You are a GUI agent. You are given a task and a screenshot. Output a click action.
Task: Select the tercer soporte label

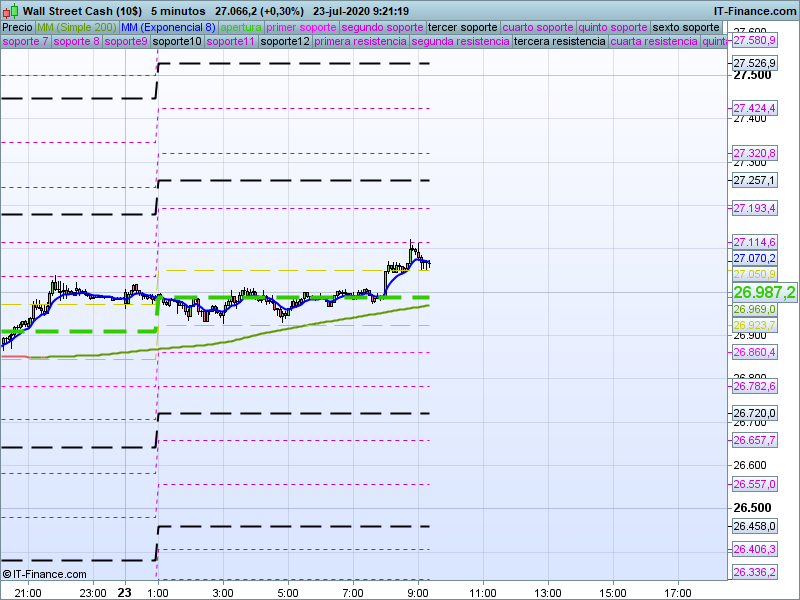(462, 27)
